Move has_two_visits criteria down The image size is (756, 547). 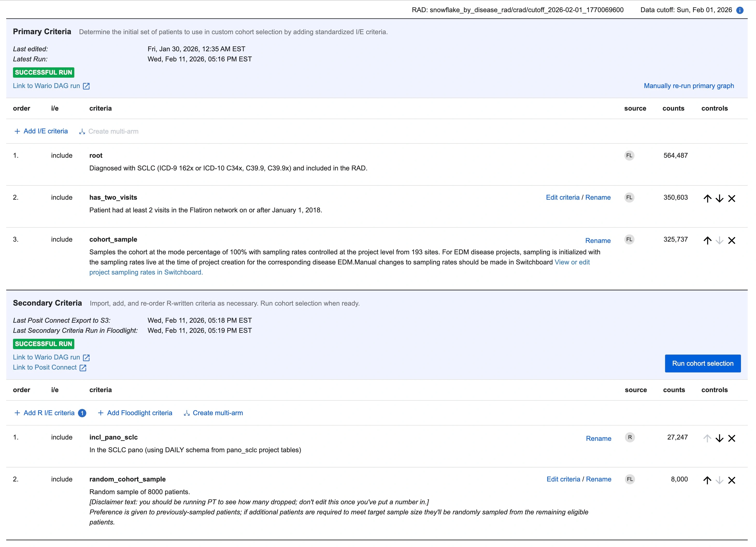pos(719,199)
